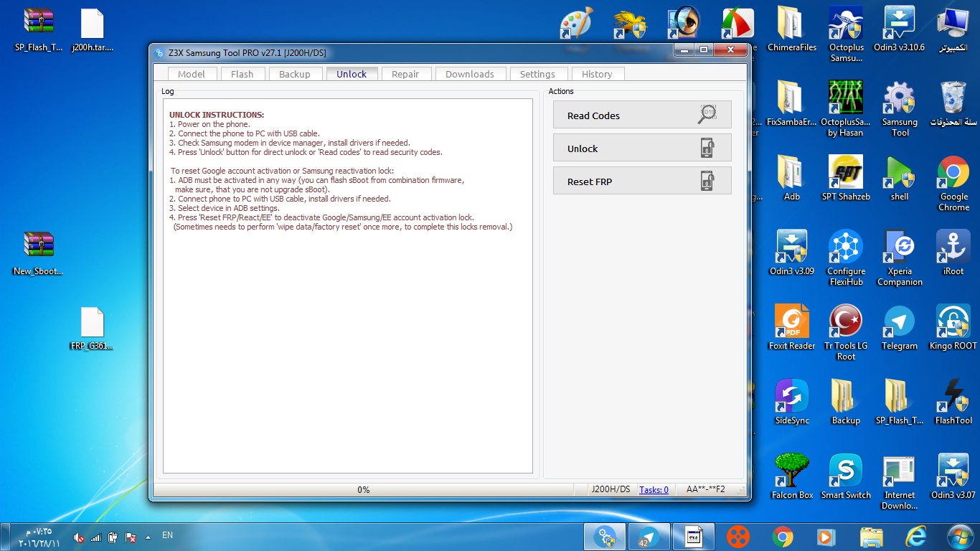Viewport: 980px width, 551px height.
Task: Select the Odin3 v3.07 shortcut
Action: coord(953,477)
